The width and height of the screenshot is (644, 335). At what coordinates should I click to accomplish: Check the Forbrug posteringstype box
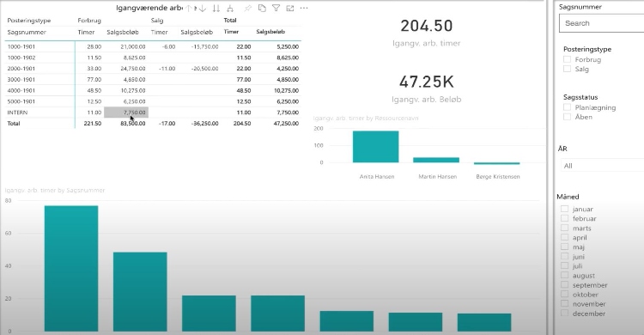(x=568, y=59)
